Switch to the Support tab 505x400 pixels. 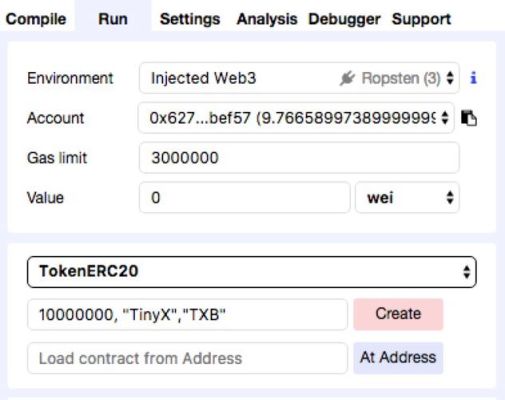pyautogui.click(x=421, y=19)
